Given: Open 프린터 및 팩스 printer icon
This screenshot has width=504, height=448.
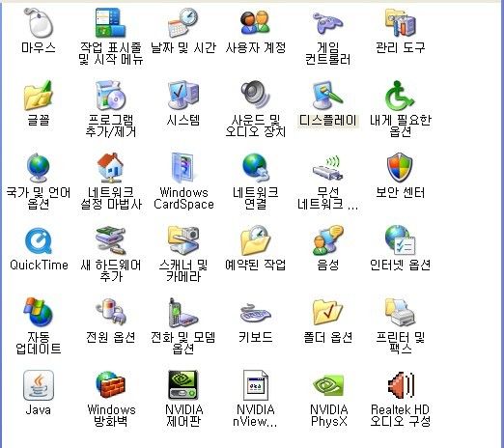Looking at the screenshot, I should click(x=401, y=313).
